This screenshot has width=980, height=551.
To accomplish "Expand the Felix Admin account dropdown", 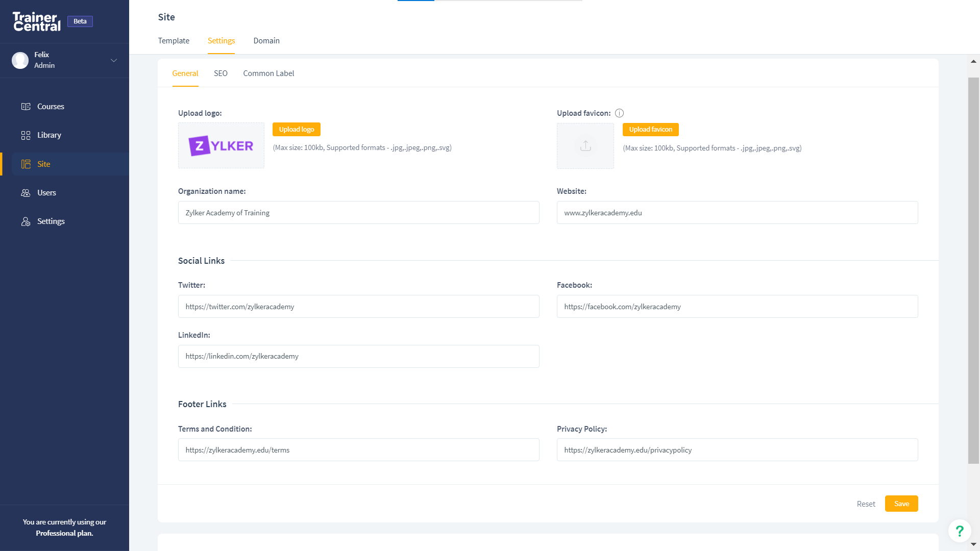I will pyautogui.click(x=114, y=60).
